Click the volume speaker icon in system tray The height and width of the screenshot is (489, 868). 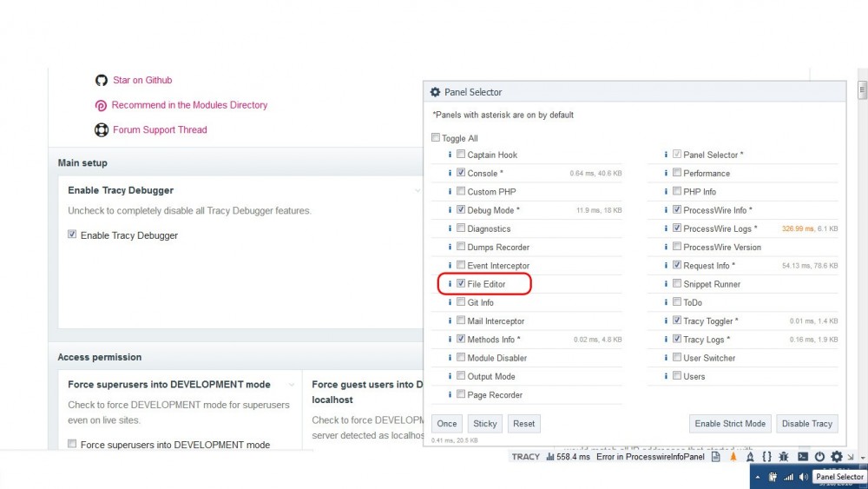click(804, 477)
